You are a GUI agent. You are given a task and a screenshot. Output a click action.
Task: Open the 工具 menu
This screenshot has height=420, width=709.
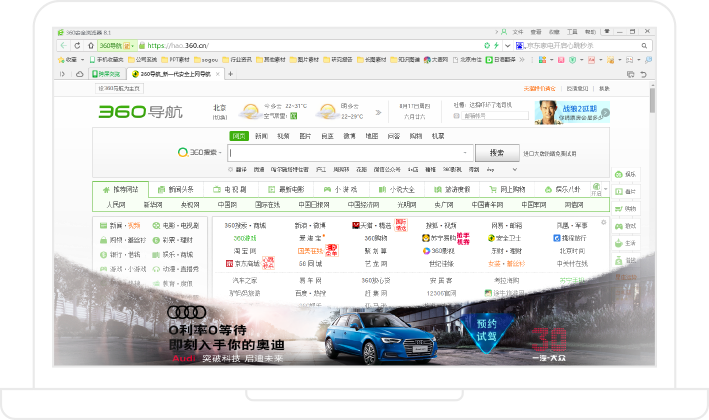[x=572, y=32]
